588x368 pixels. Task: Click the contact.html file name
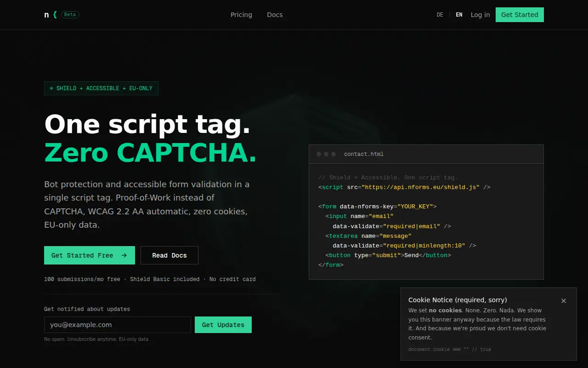(x=364, y=154)
